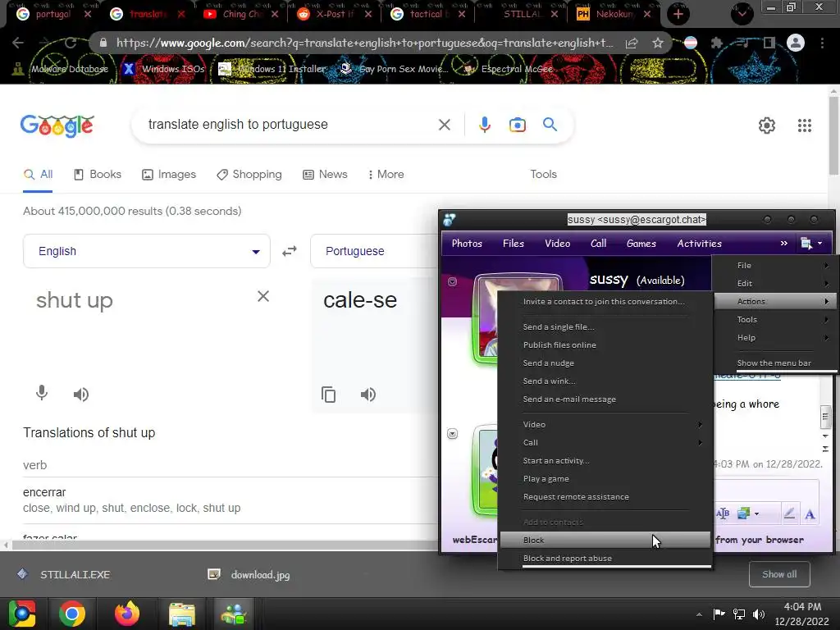840x630 pixels.
Task: Open Malware Database bookmark
Action: tap(61, 69)
